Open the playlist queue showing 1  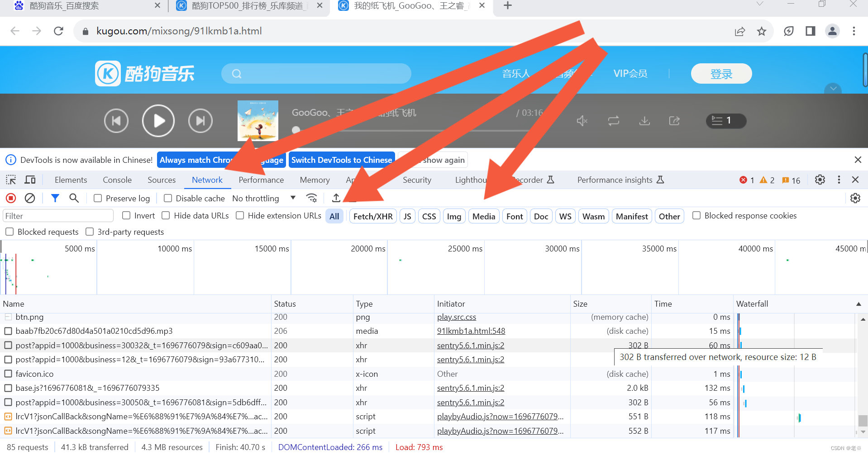pos(726,121)
